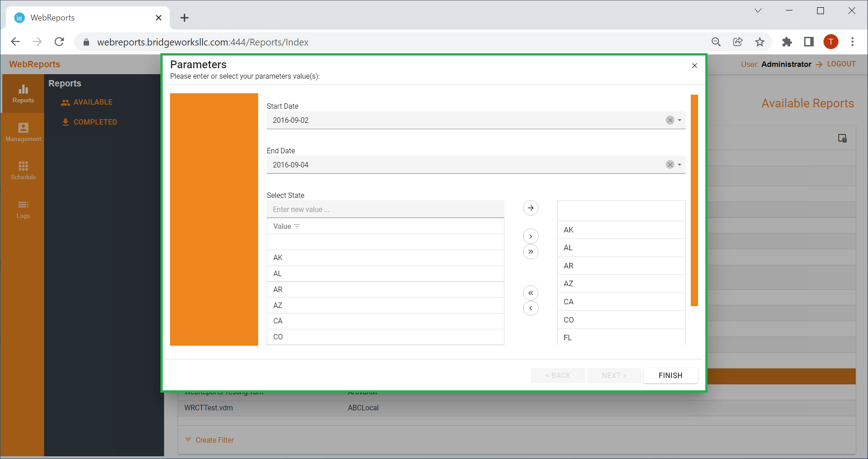Click the COMPLETED reports link
The image size is (868, 459).
(x=89, y=122)
